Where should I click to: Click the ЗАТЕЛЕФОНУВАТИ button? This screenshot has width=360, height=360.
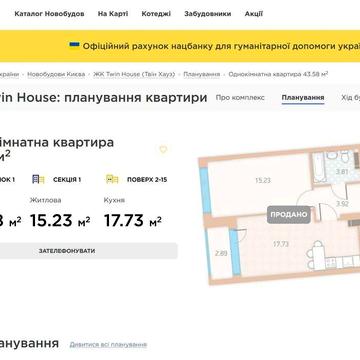coord(88,251)
